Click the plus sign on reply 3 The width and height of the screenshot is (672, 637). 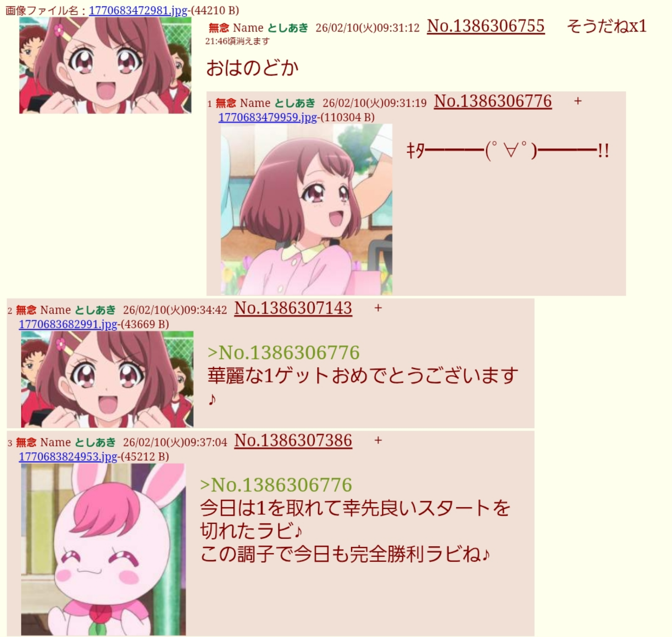tap(378, 441)
